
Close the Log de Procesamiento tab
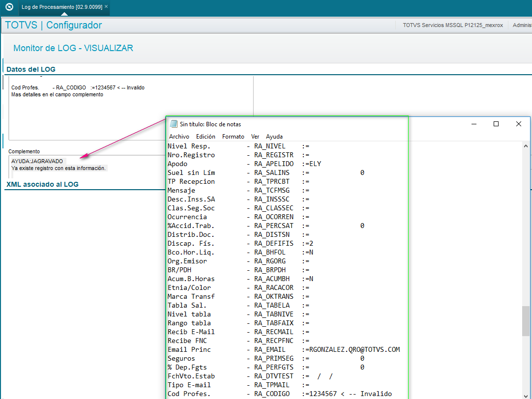coord(106,6)
